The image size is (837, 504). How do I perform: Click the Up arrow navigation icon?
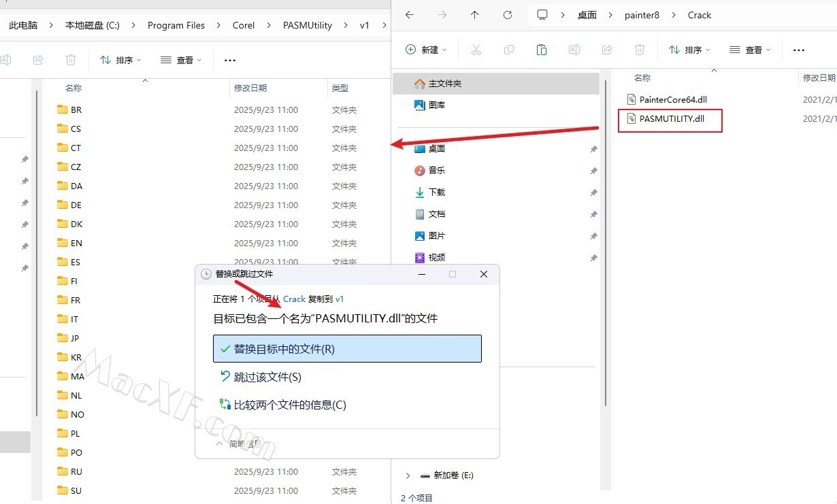pyautogui.click(x=475, y=15)
